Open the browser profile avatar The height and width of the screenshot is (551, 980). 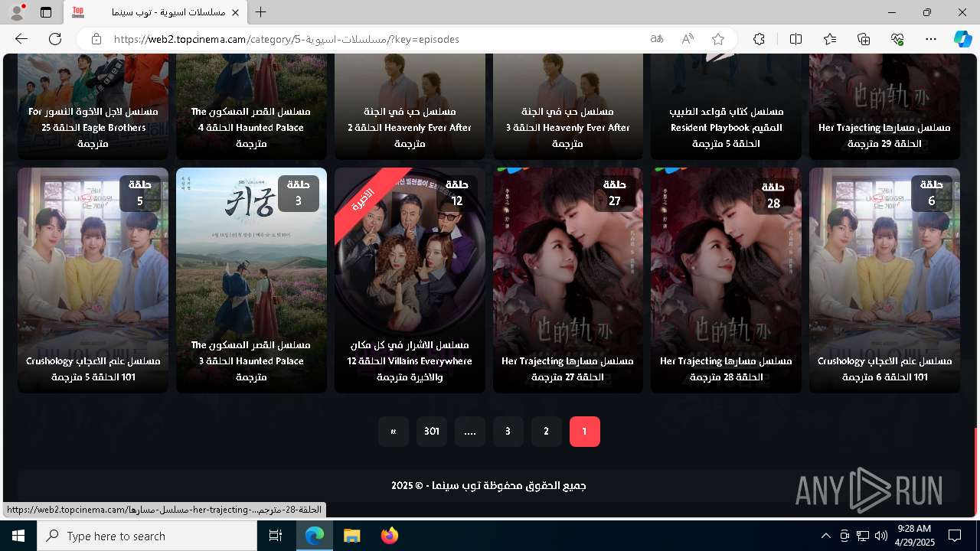point(17,12)
